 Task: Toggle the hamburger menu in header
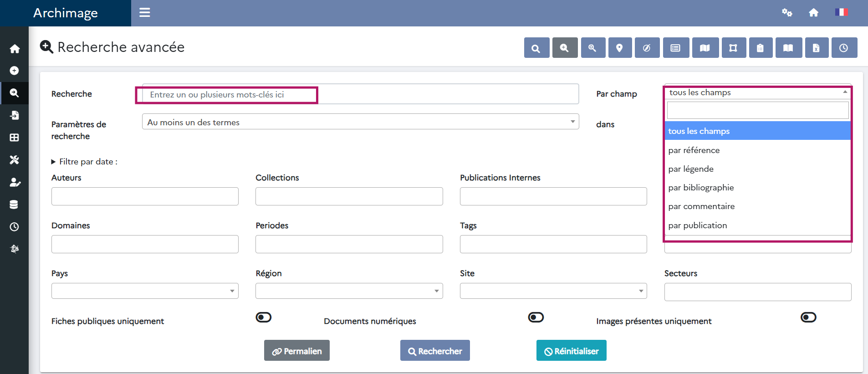(x=145, y=12)
